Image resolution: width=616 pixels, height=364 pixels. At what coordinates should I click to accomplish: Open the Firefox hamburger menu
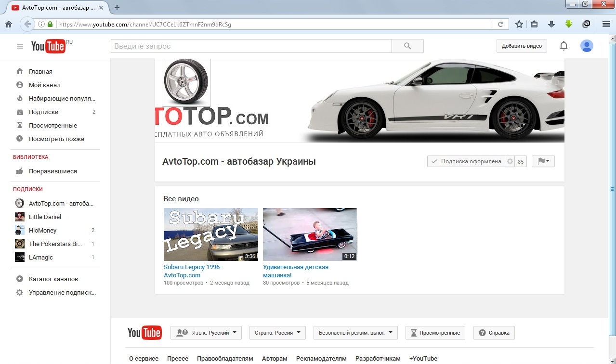606,24
